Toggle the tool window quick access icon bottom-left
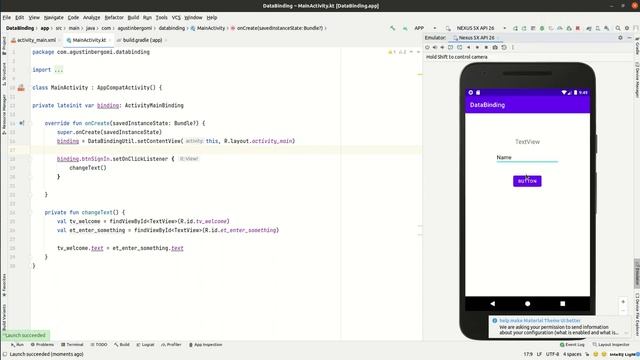 tap(4, 354)
